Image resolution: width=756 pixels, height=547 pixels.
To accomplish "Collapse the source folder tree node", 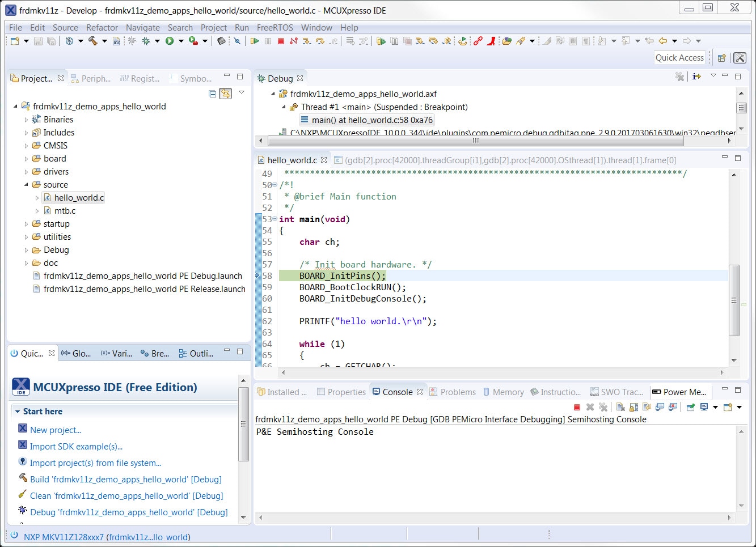I will click(x=26, y=185).
